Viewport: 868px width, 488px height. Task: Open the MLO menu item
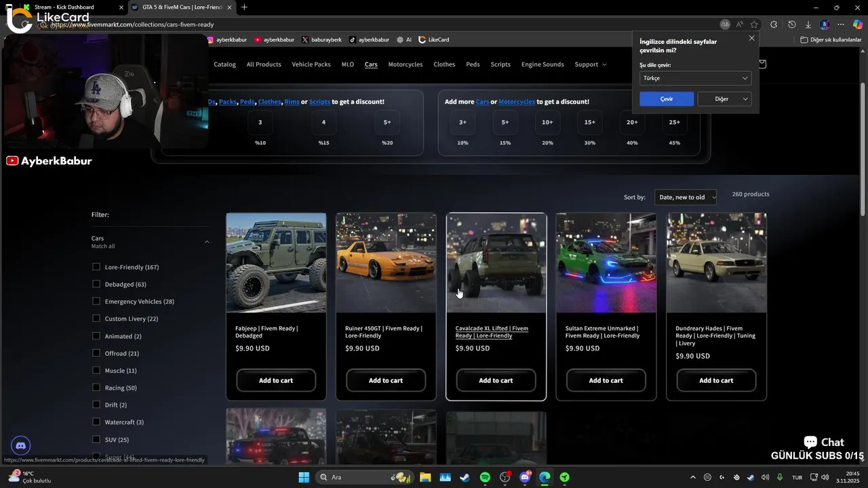347,64
